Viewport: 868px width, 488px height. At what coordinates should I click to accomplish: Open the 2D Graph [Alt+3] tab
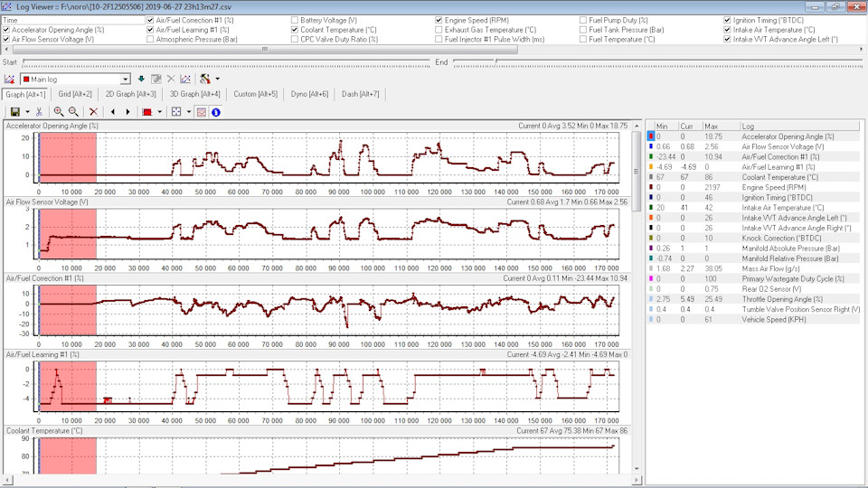[130, 94]
